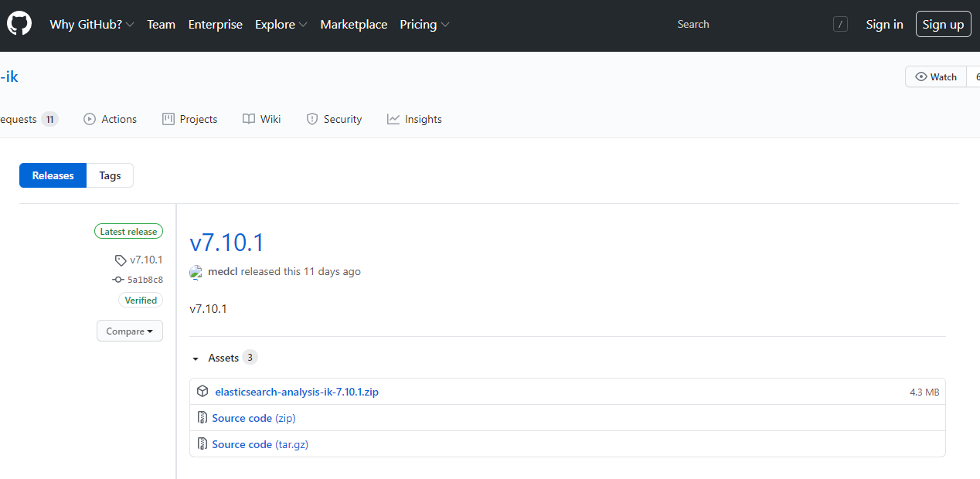Switch to the Tags view
980x479 pixels.
click(110, 175)
